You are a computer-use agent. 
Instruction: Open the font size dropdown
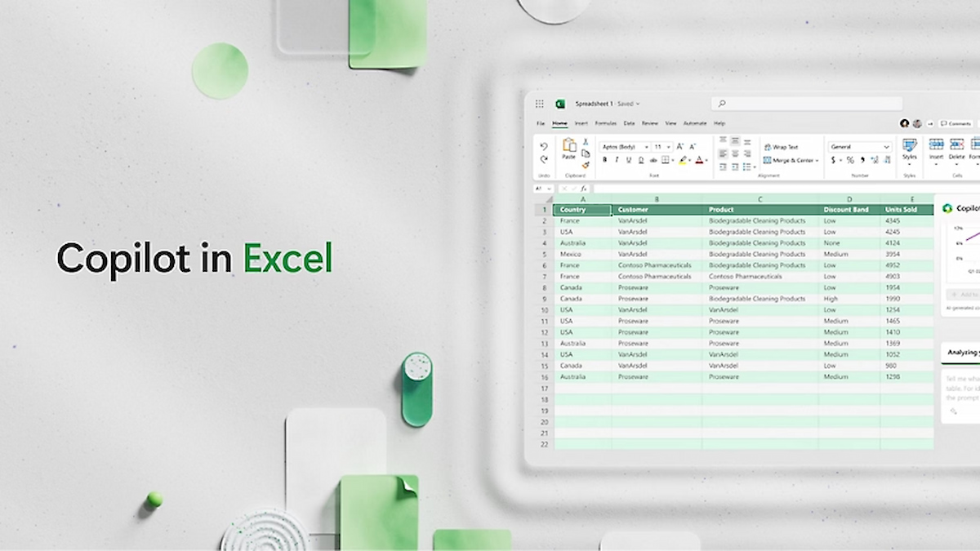pyautogui.click(x=668, y=147)
